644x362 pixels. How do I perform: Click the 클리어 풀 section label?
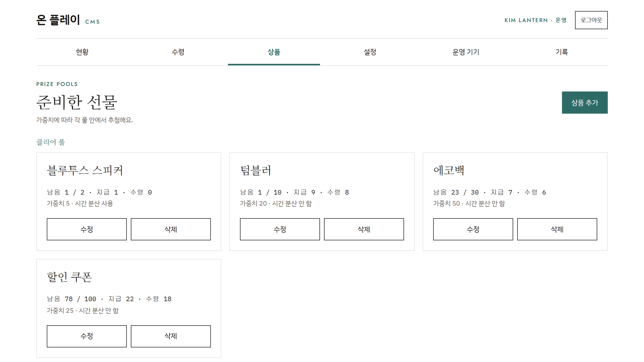point(51,142)
